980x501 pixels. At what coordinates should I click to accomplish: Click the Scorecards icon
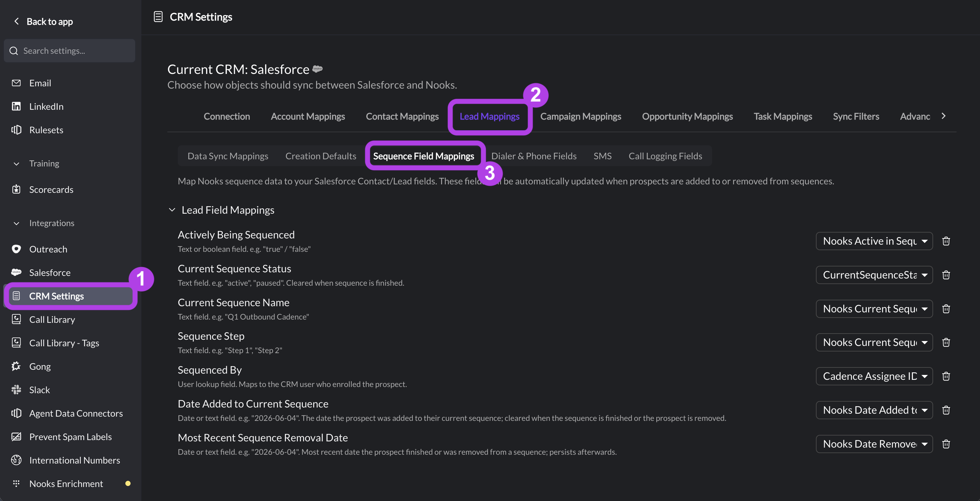16,189
